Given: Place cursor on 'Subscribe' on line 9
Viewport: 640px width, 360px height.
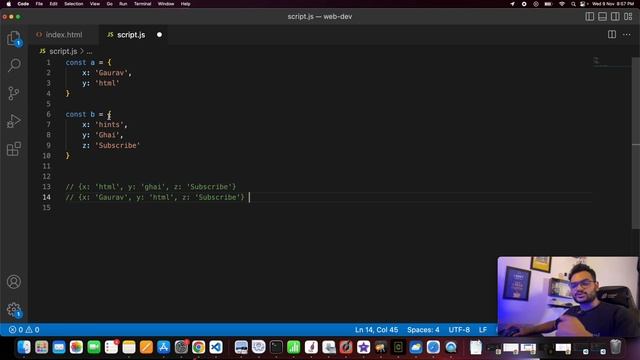Looking at the screenshot, I should coord(118,145).
